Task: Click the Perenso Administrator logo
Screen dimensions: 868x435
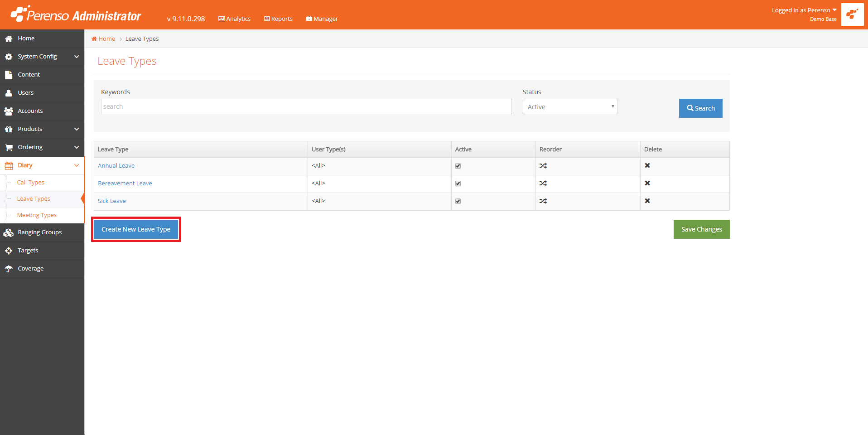Action: 76,14
